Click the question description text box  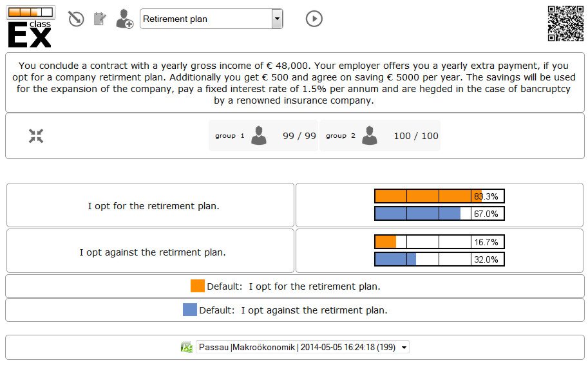pyautogui.click(x=294, y=83)
